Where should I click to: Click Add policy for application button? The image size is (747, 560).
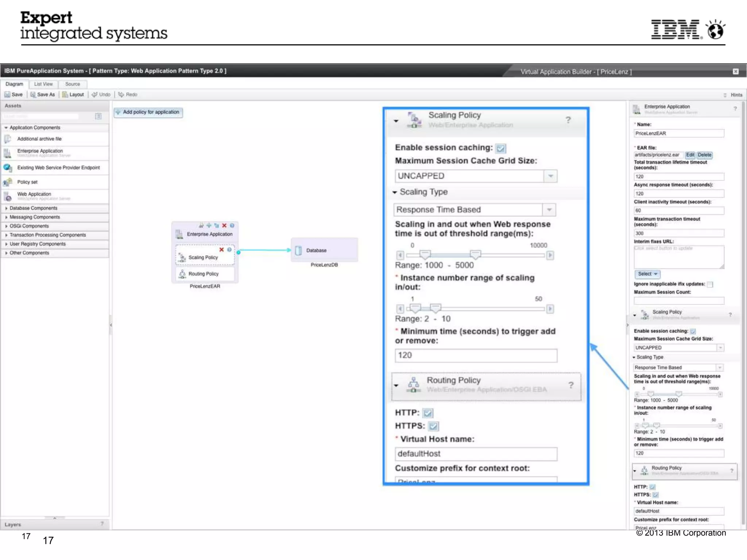pyautogui.click(x=148, y=112)
